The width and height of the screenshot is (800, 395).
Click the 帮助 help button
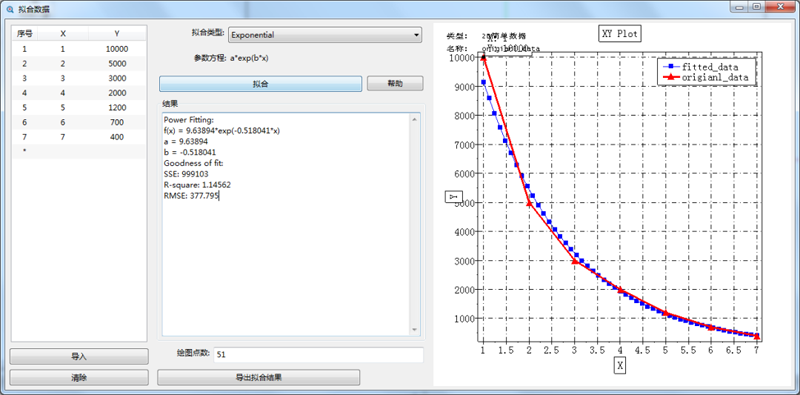point(395,84)
